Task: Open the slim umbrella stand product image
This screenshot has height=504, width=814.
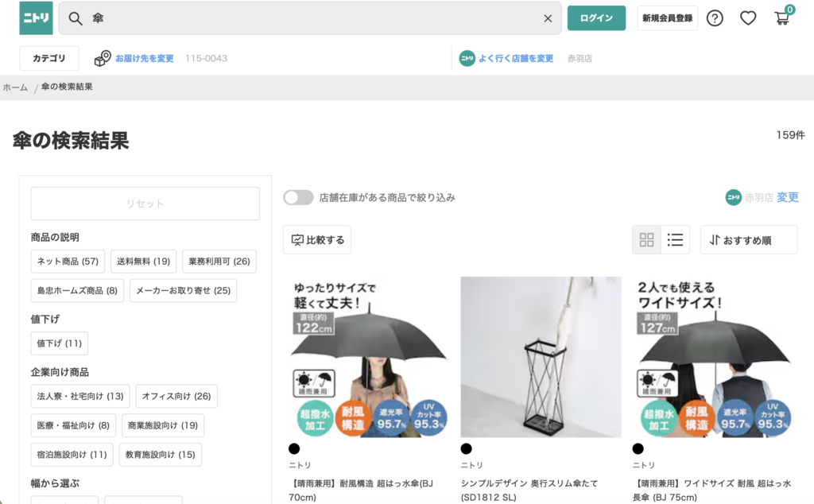Action: pos(541,356)
